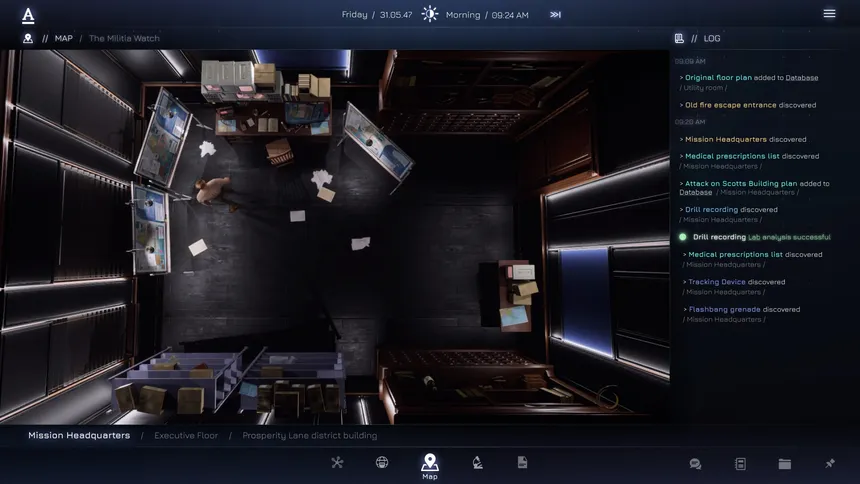Open the microscope lab icon

[477, 463]
